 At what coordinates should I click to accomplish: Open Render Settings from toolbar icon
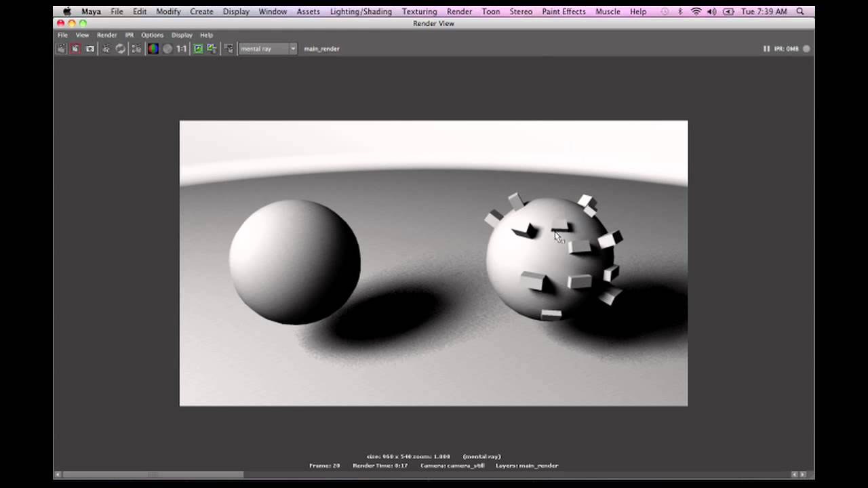(136, 49)
